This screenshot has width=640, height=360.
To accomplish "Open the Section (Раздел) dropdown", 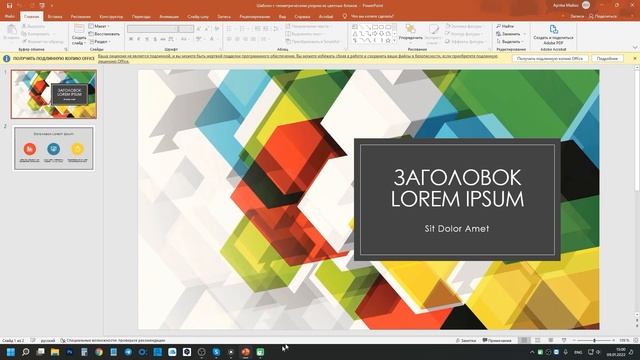I will (x=99, y=42).
